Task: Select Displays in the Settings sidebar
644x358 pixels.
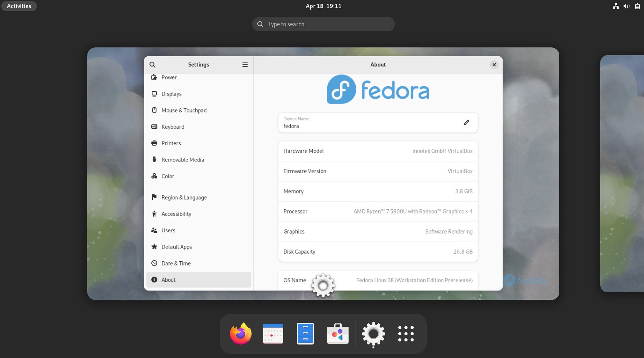Action: 171,94
